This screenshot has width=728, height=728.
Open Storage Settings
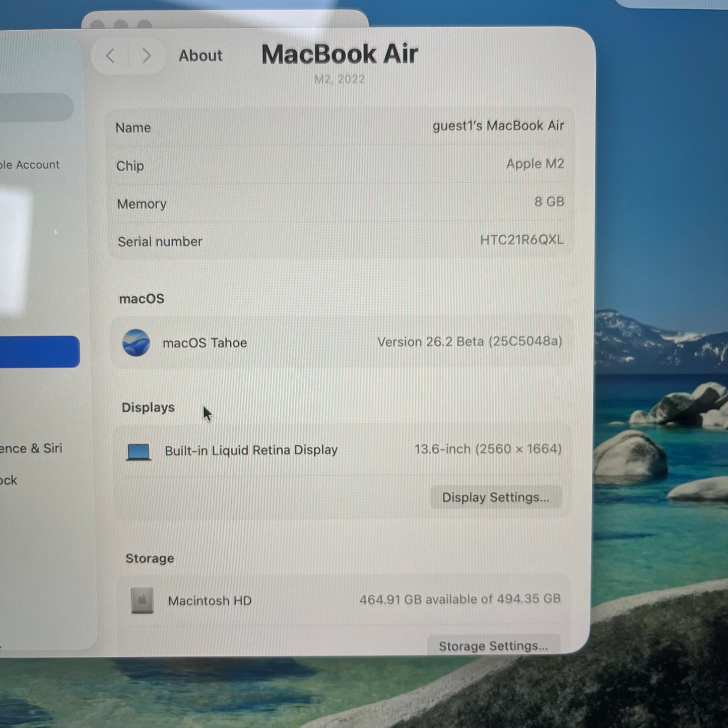point(493,645)
